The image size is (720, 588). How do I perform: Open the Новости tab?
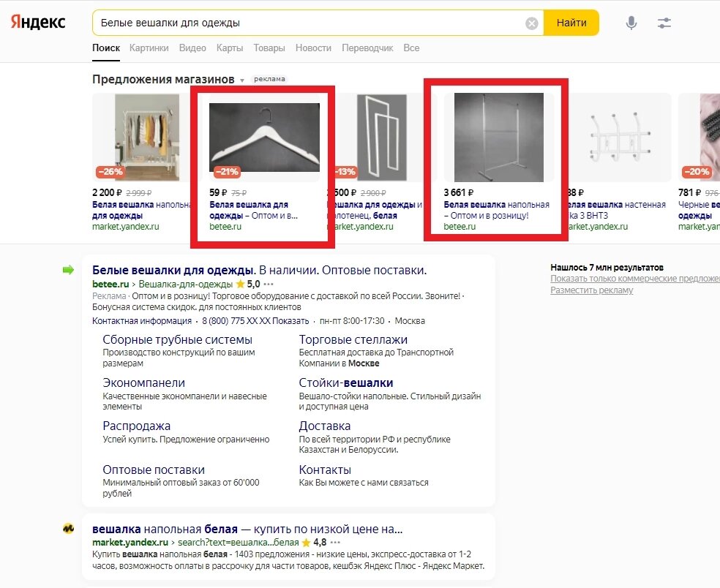pyautogui.click(x=313, y=48)
